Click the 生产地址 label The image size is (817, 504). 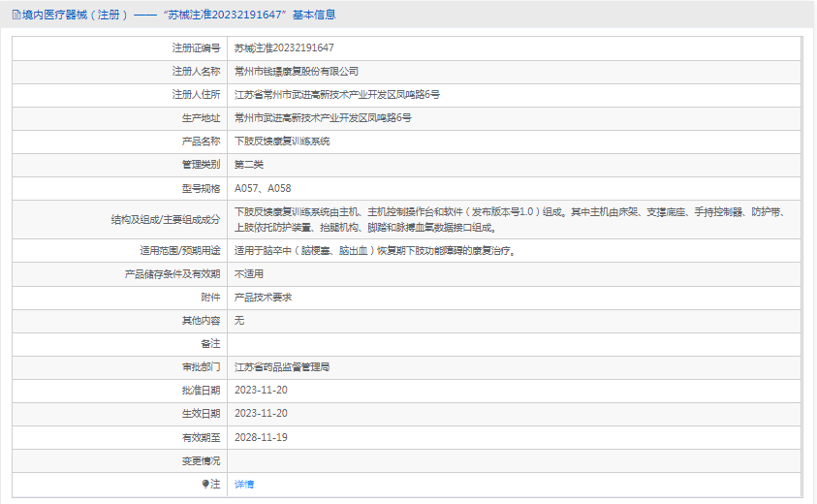201,118
